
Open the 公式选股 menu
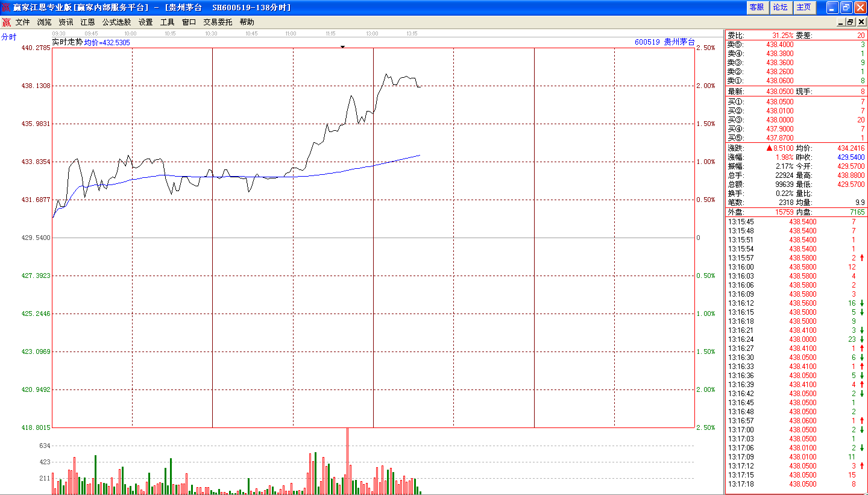pos(116,22)
